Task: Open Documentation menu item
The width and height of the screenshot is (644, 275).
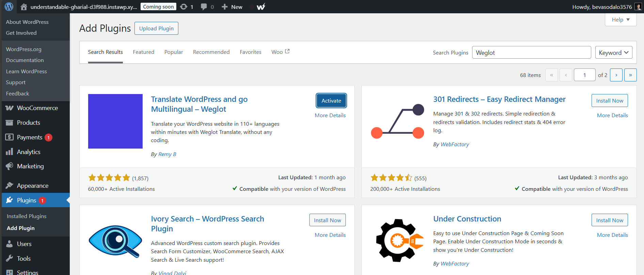Action: point(25,60)
